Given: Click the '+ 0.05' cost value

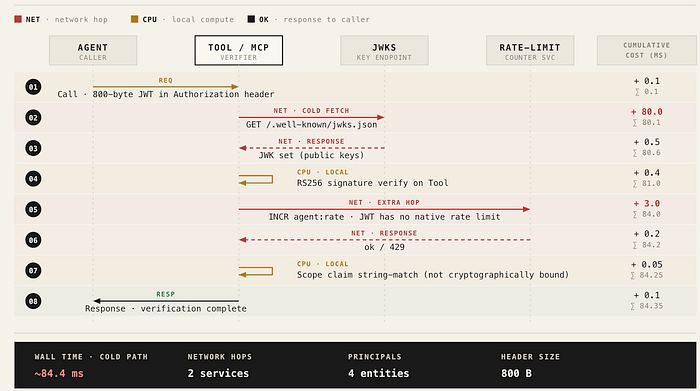Looking at the screenshot, I should (x=646, y=265).
